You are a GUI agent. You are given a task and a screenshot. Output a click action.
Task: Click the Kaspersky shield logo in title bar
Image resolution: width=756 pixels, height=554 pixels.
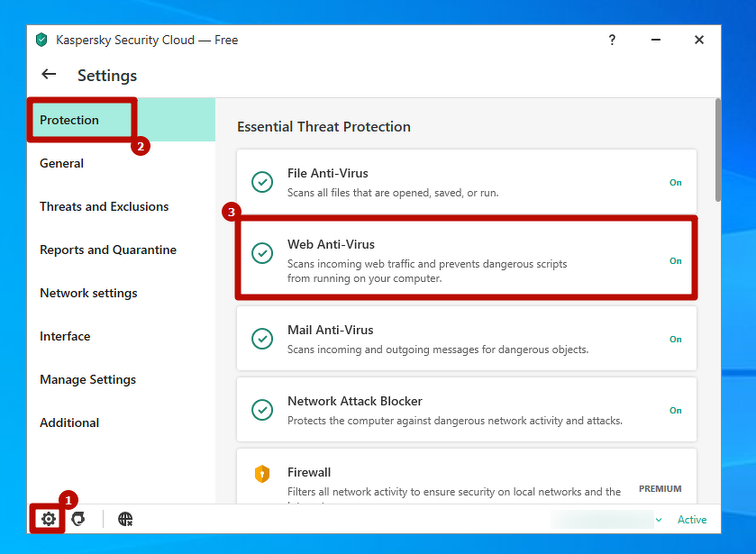[x=41, y=40]
